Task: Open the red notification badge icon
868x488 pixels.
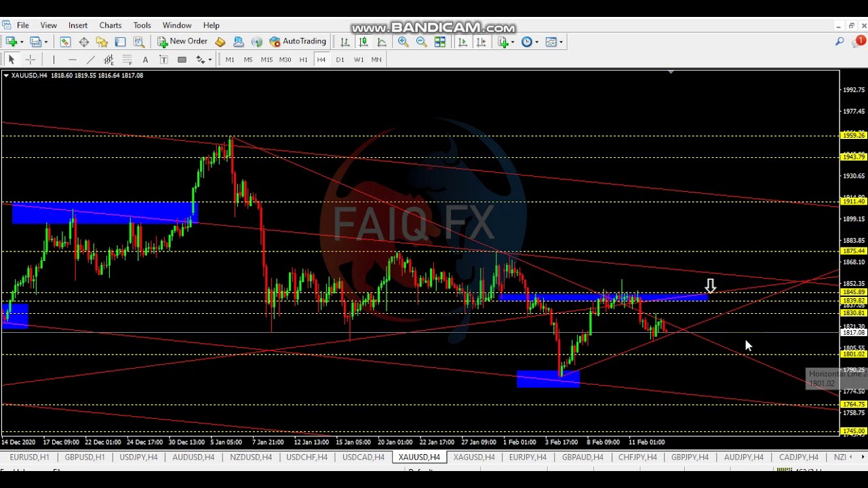Action: pos(861,41)
